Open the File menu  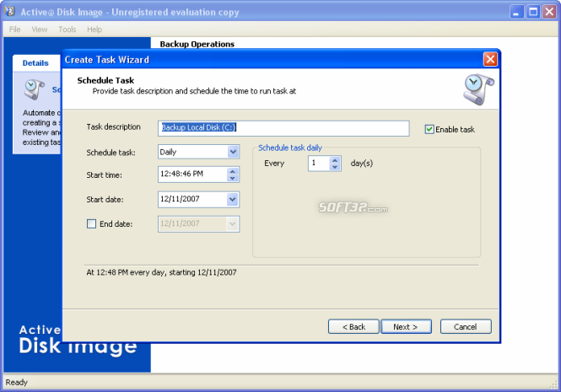click(x=14, y=30)
